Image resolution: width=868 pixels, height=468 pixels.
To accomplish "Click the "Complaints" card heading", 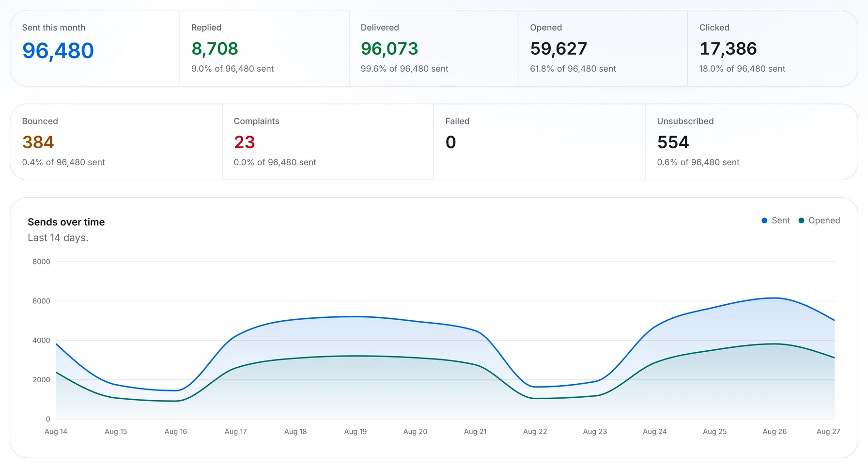I will tap(257, 121).
